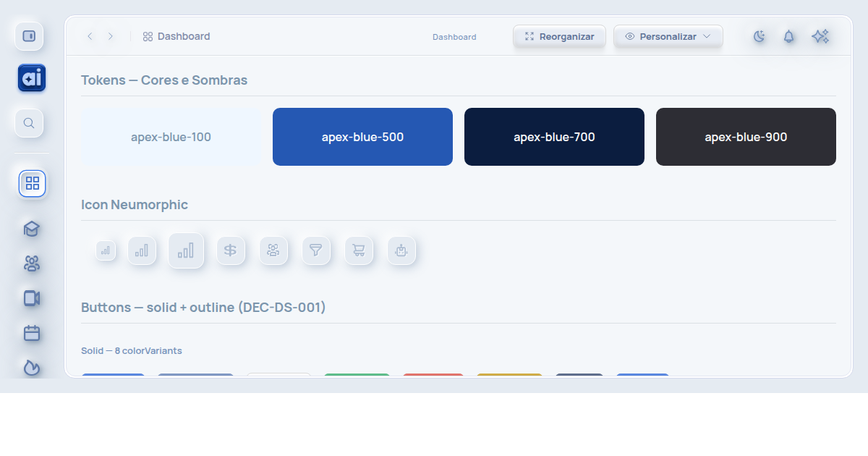Click the Dashboard breadcrumb with grid icon
The image size is (868, 456).
pyautogui.click(x=176, y=36)
